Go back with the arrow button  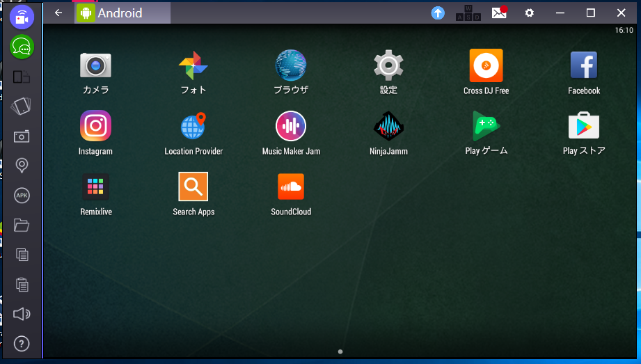click(58, 13)
